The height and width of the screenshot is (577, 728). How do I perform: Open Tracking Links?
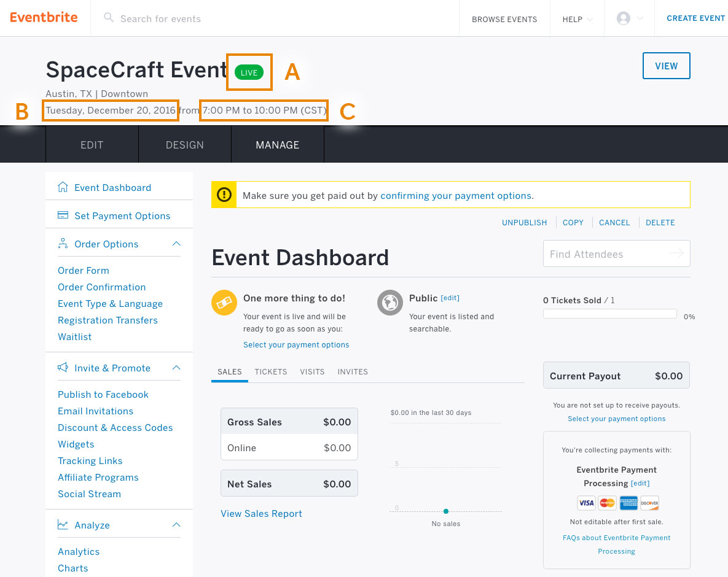click(90, 460)
